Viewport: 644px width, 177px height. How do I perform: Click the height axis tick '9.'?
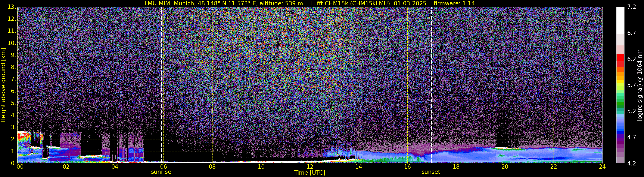(13, 55)
